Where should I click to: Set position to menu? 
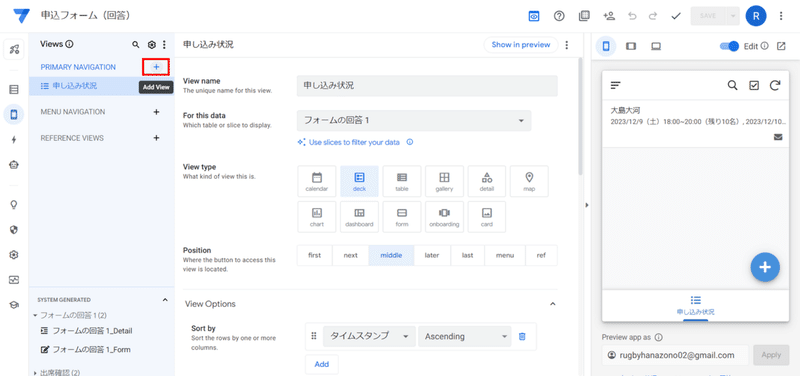(505, 255)
